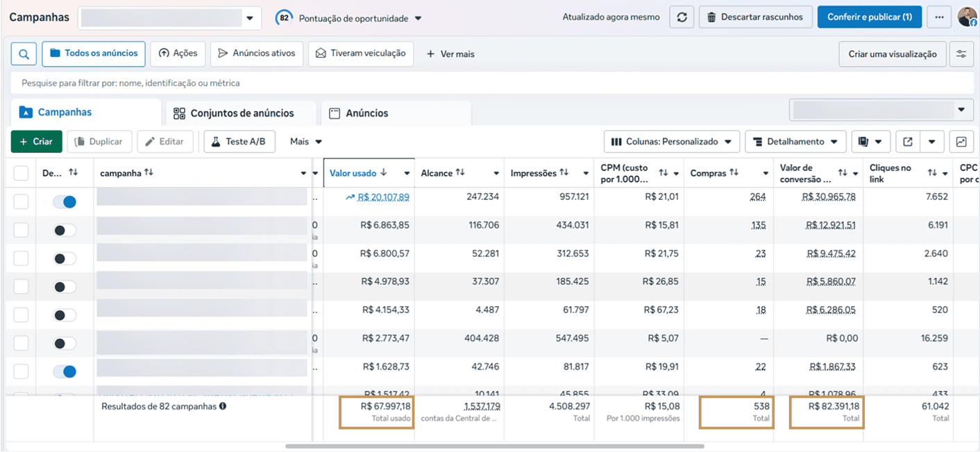Click the export share icon
The height and width of the screenshot is (452, 980).
click(x=908, y=142)
